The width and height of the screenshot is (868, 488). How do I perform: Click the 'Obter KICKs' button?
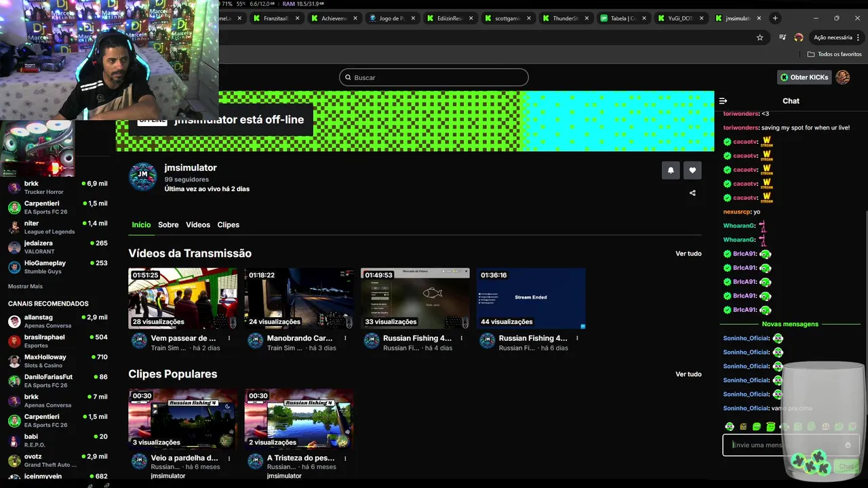[x=804, y=77]
